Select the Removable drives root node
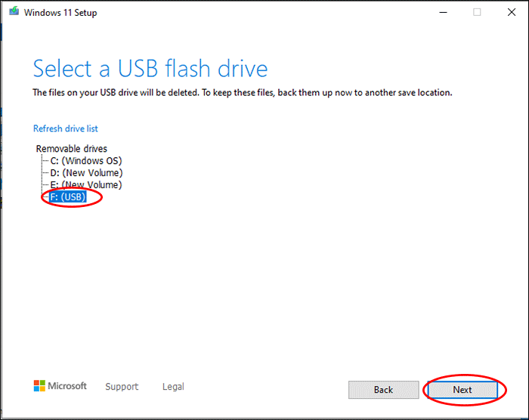This screenshot has width=529, height=420. click(72, 149)
